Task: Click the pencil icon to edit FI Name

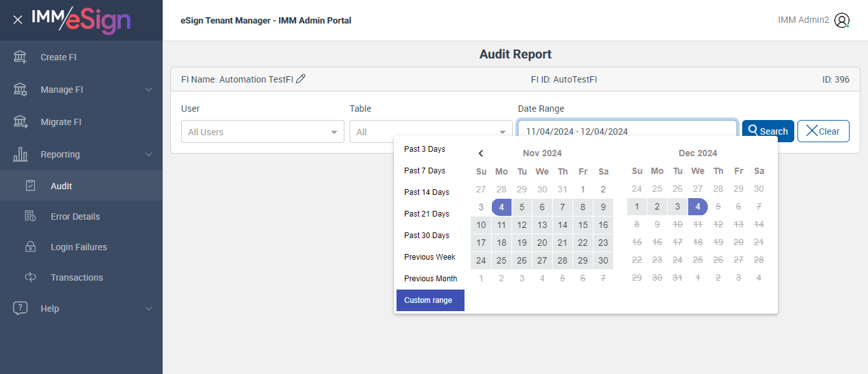Action: coord(301,79)
